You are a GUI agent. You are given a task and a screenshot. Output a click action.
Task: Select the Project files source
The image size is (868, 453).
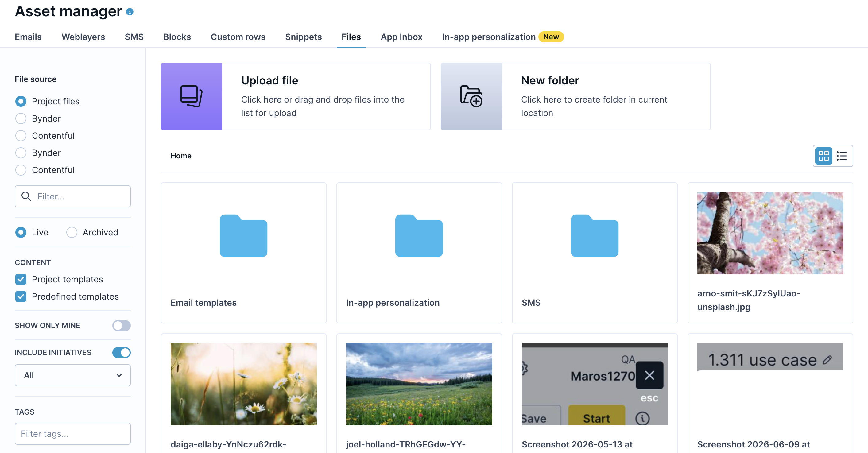coord(21,102)
